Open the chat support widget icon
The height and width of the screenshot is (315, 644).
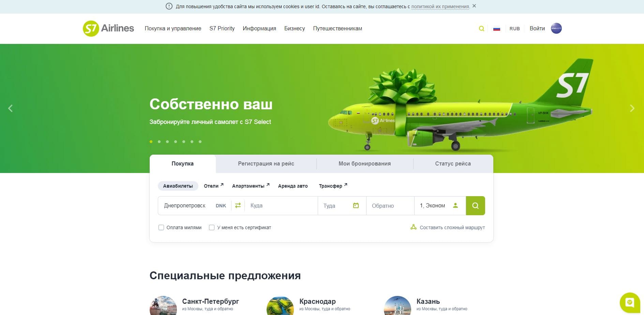[x=630, y=302]
